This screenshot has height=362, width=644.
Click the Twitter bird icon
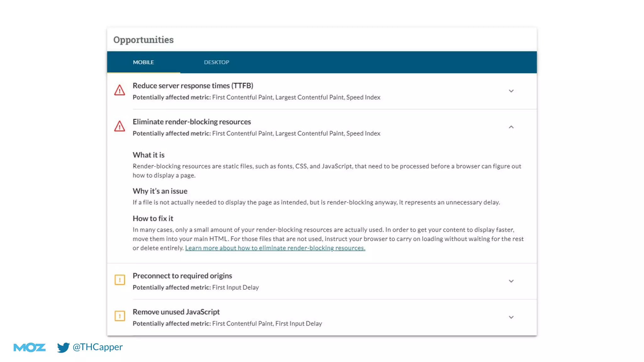tap(63, 347)
